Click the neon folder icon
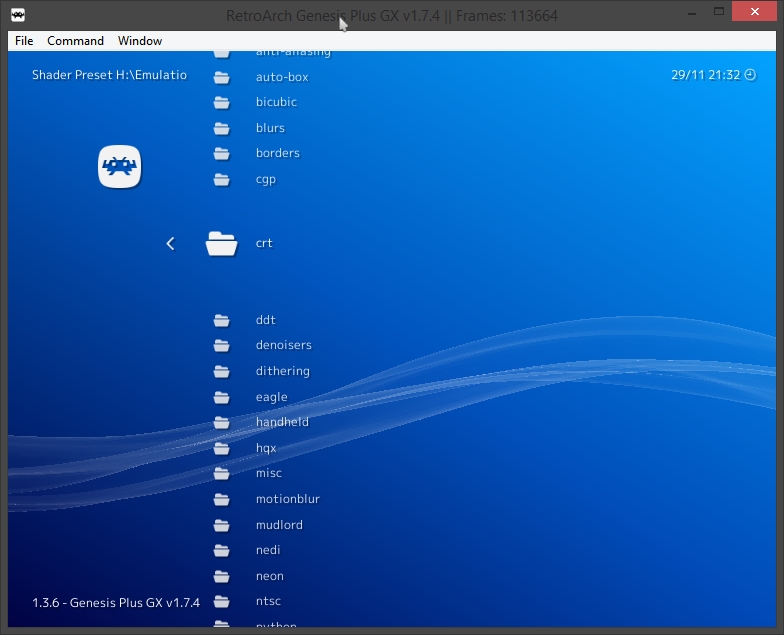 click(222, 576)
